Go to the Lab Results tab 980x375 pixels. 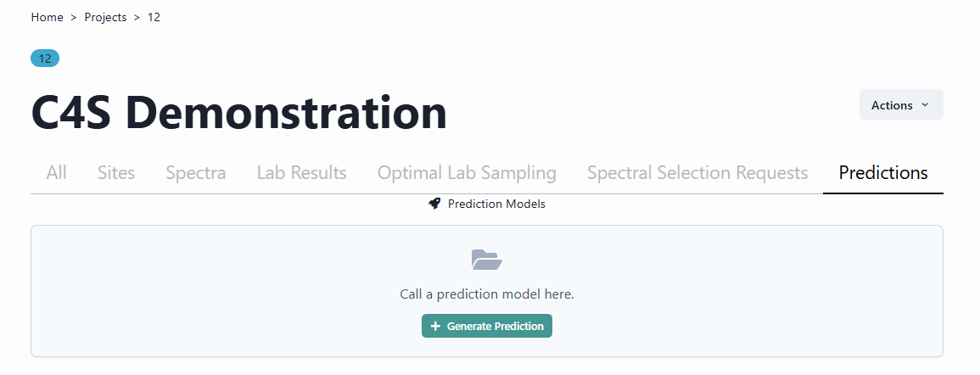coord(302,173)
